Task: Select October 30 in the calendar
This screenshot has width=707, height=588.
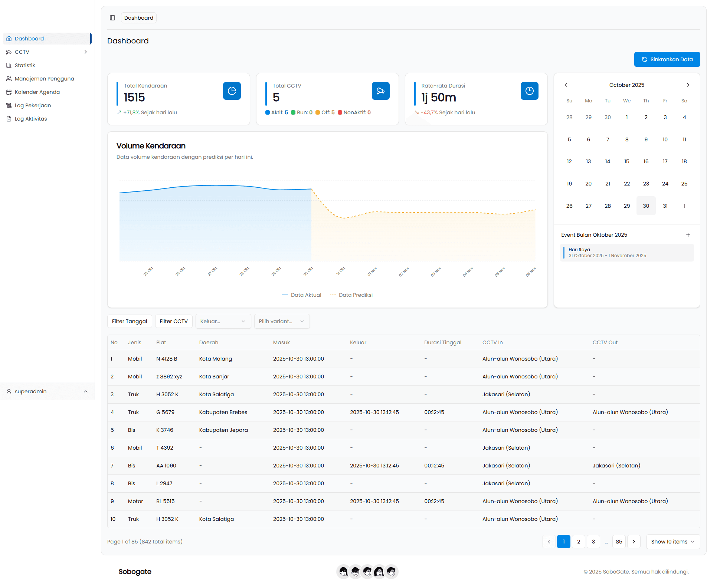Action: (646, 206)
